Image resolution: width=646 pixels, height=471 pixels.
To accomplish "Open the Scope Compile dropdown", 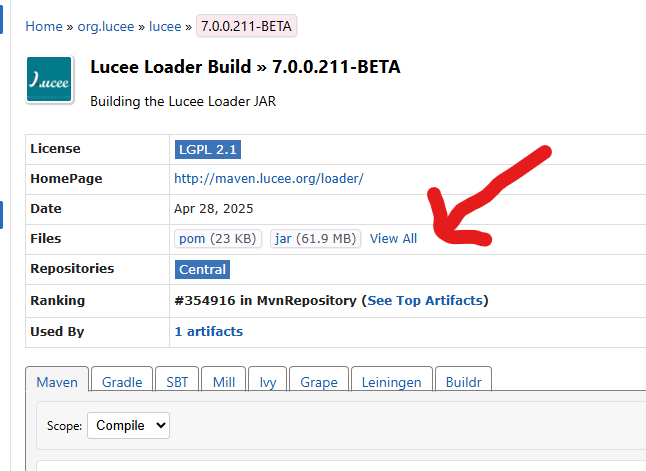I will 129,425.
